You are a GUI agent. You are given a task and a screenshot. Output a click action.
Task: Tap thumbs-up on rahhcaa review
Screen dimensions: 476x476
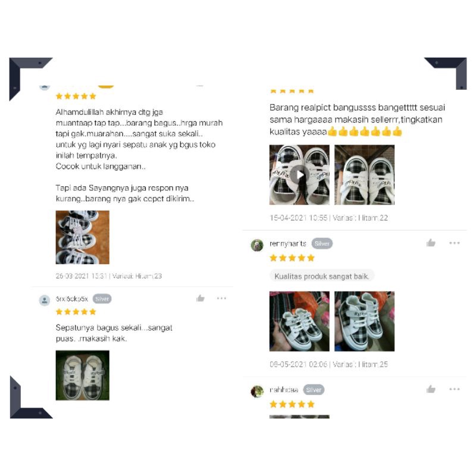(x=431, y=389)
